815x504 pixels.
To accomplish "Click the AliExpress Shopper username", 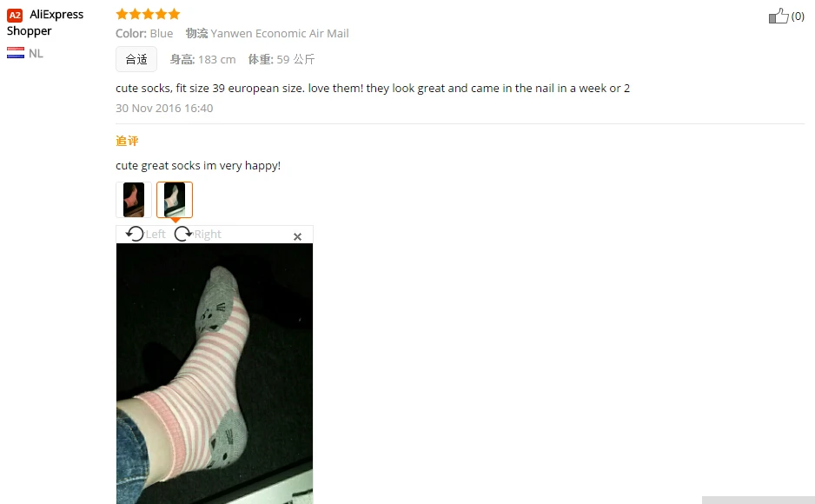I will [45, 23].
